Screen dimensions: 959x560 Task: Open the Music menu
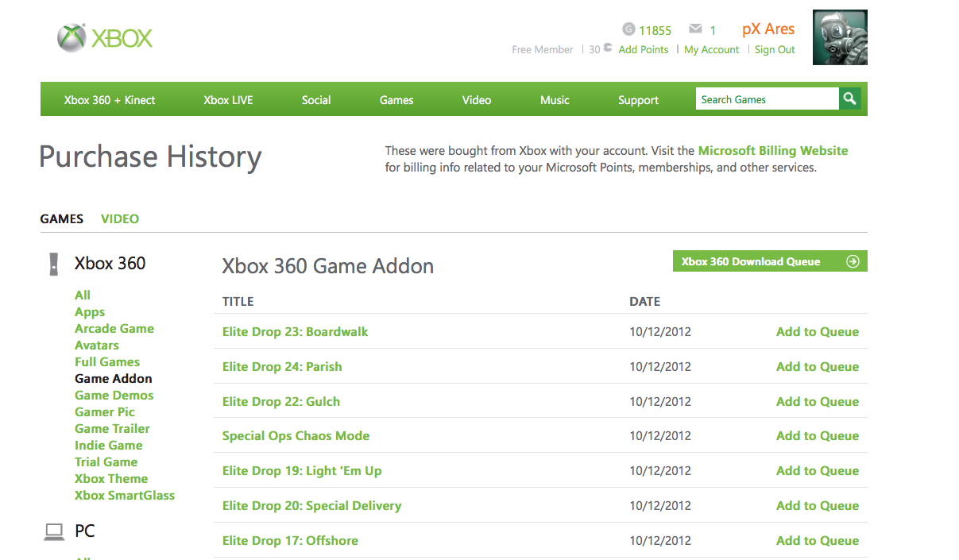pyautogui.click(x=555, y=100)
